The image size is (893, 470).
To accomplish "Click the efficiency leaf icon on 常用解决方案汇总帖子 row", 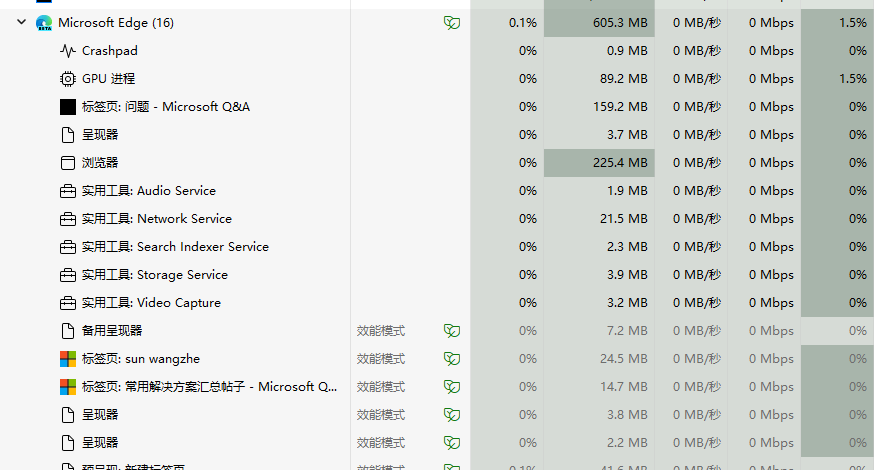I will click(452, 387).
